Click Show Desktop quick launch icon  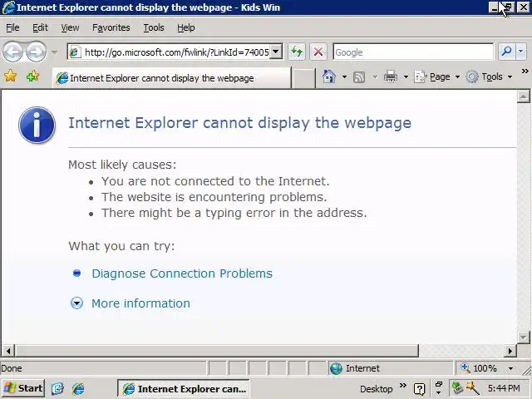(57, 389)
